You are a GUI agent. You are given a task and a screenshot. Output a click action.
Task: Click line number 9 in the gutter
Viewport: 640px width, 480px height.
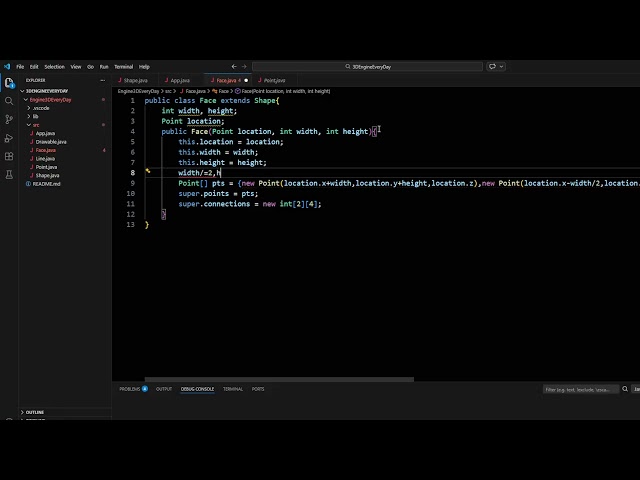tap(132, 183)
